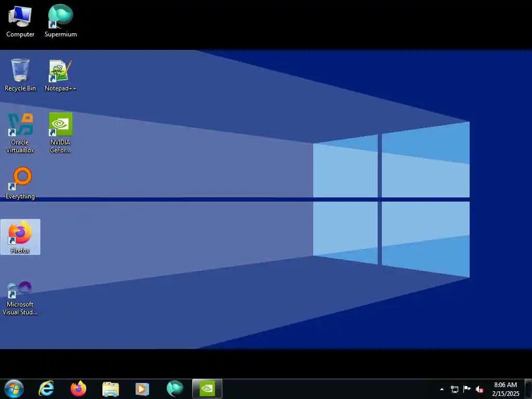Show hidden system tray icons
This screenshot has width=532, height=399.
point(442,389)
